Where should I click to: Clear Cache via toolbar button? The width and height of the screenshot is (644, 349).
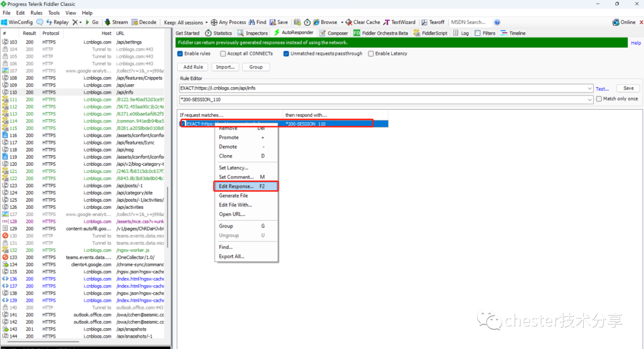363,22
